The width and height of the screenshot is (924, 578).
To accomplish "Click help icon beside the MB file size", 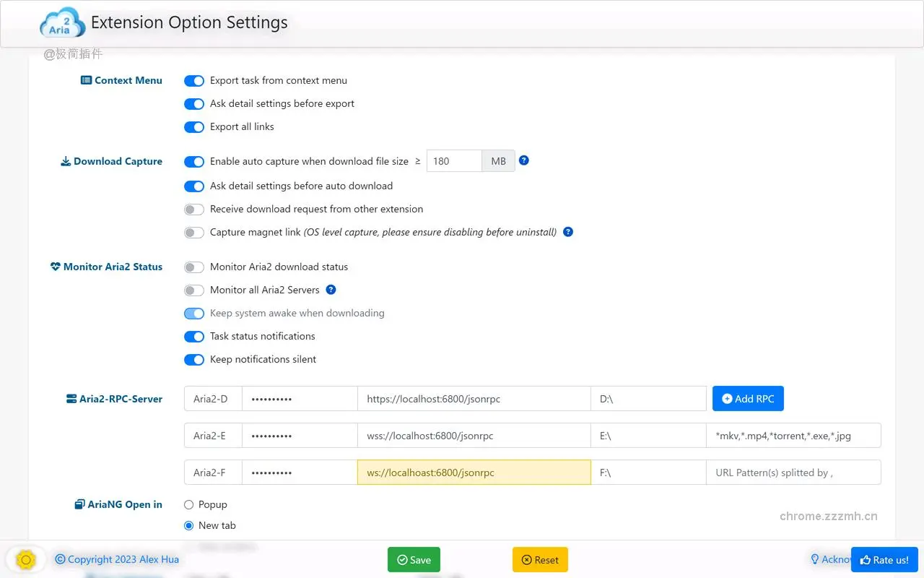I will click(x=524, y=160).
